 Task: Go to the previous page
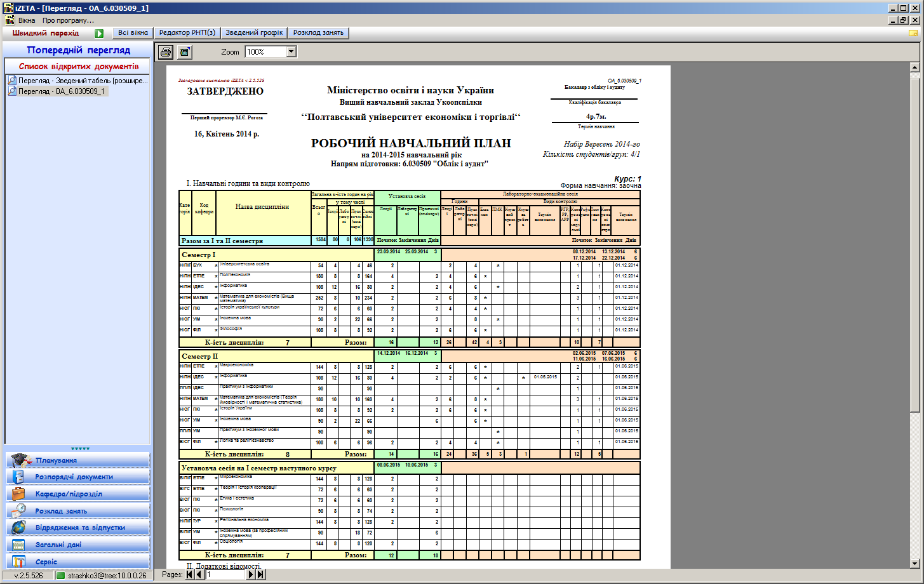(x=199, y=574)
